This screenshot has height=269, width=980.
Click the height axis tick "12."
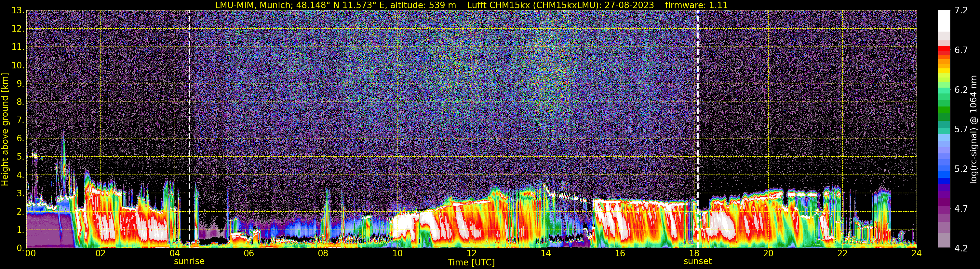tap(18, 29)
